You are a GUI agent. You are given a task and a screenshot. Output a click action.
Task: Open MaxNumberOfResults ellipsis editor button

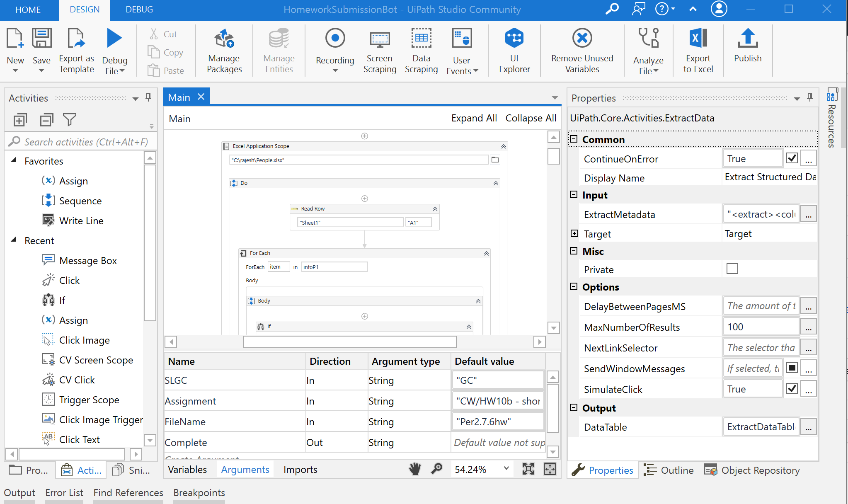click(x=808, y=327)
